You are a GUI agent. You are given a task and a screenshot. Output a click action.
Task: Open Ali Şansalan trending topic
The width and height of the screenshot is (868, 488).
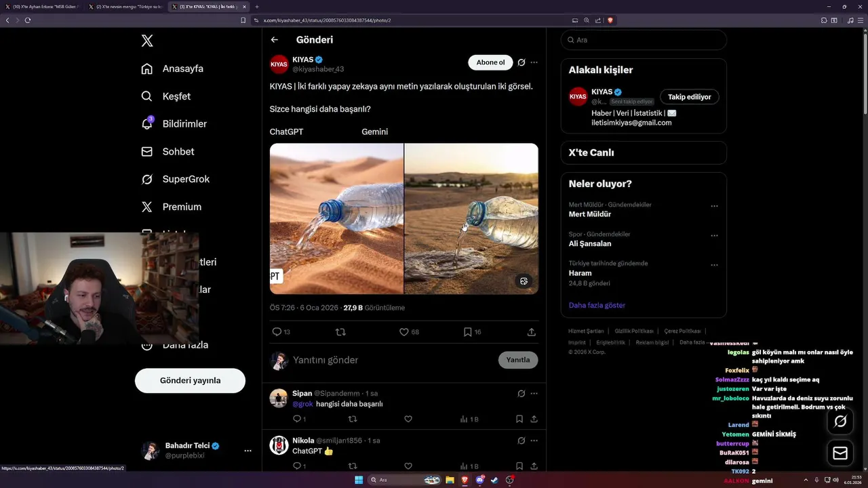coord(590,243)
